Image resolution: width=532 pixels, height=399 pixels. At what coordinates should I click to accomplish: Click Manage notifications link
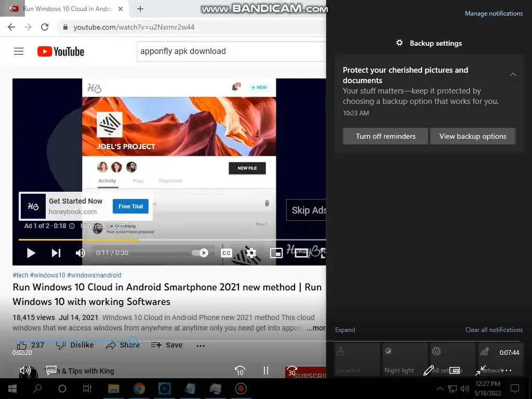[x=494, y=14]
